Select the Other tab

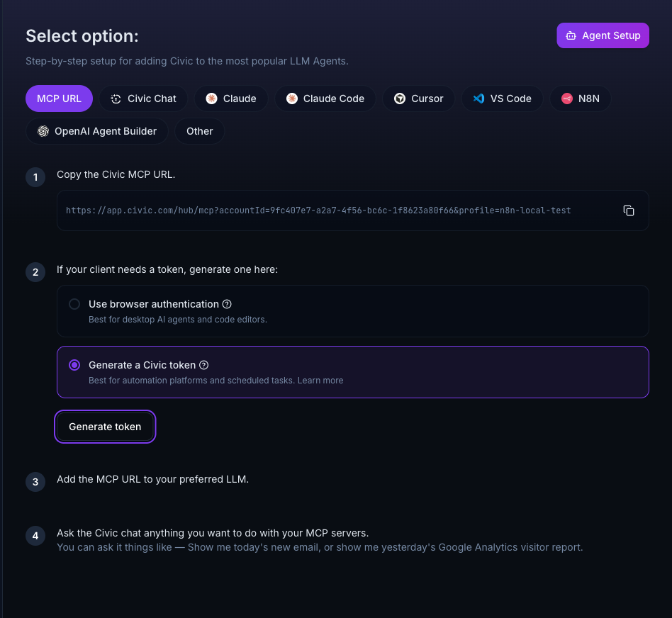(200, 131)
